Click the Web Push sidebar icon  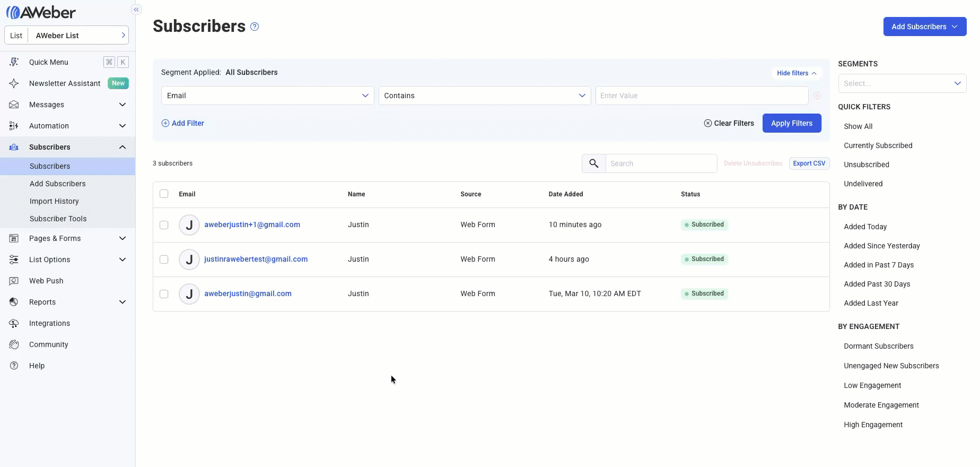click(14, 281)
